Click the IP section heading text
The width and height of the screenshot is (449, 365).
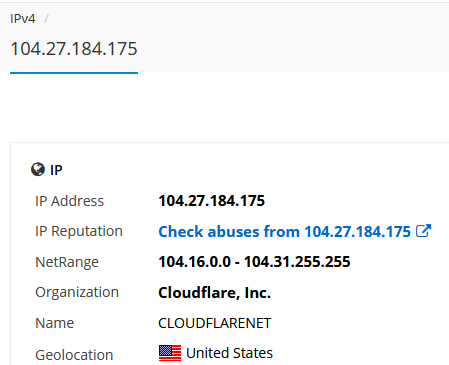tap(56, 170)
